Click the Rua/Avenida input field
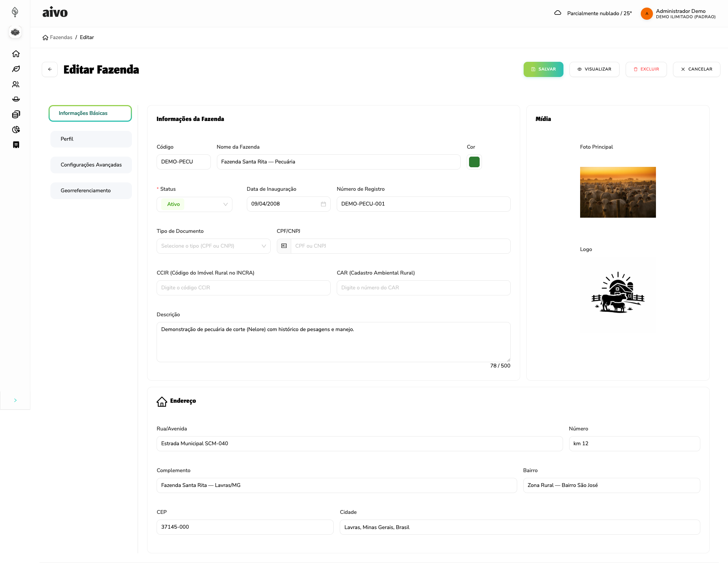Image resolution: width=728 pixels, height=581 pixels. tap(359, 444)
